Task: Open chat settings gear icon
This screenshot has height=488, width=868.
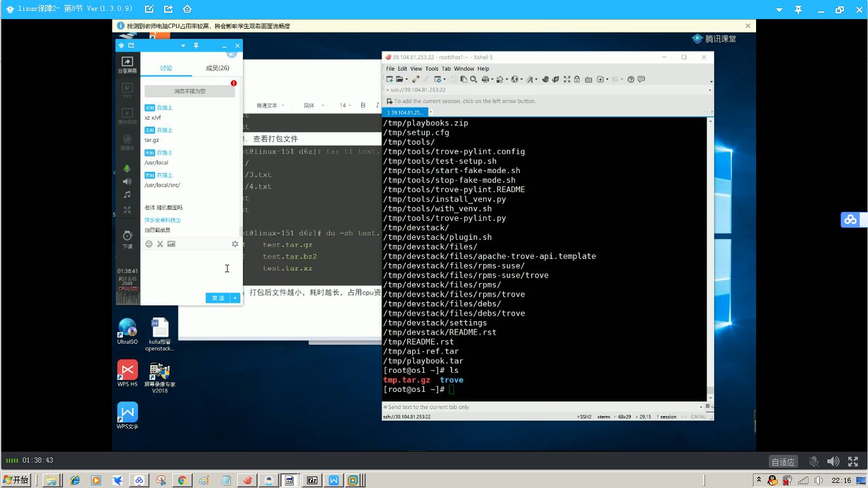Action: coord(235,244)
